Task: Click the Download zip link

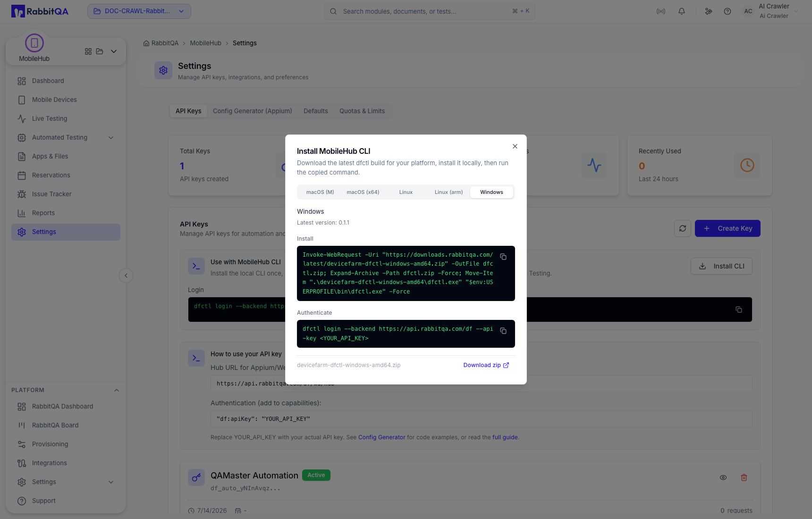Action: click(486, 365)
